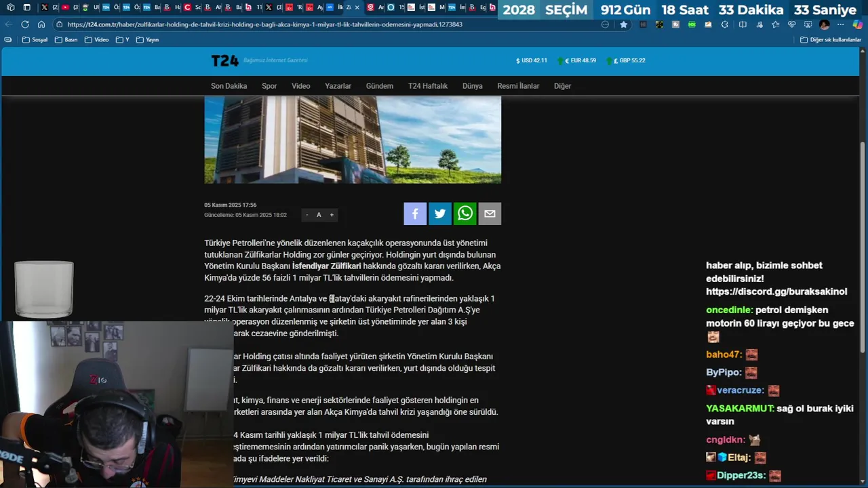Close the active T24 article tab

[x=357, y=7]
